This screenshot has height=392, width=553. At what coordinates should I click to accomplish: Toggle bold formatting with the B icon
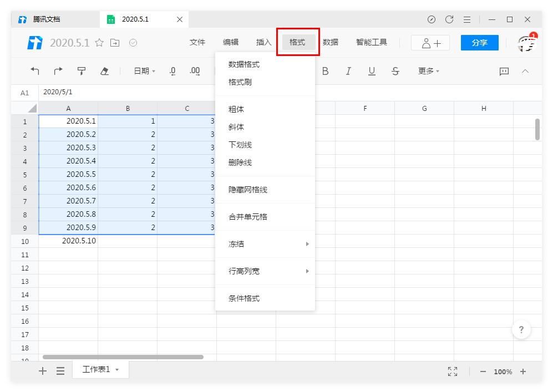[326, 71]
